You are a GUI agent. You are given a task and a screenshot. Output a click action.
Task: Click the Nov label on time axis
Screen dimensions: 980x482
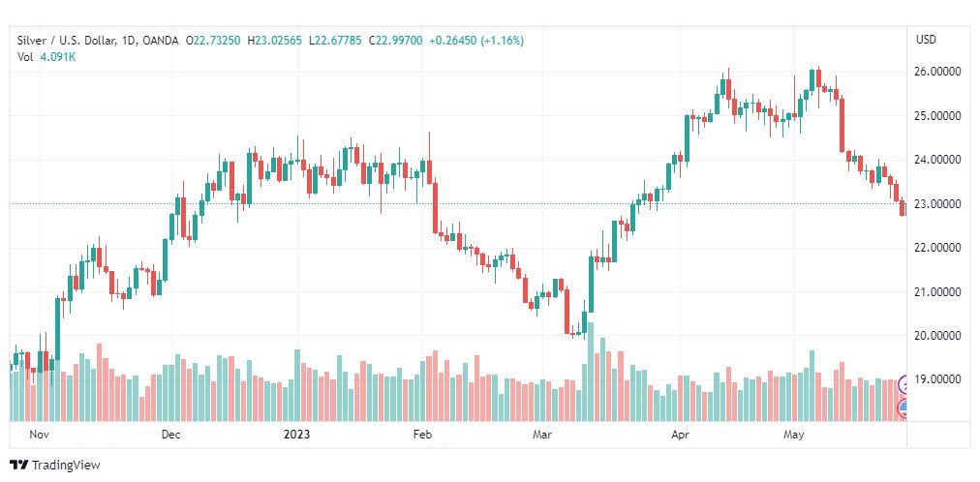tap(39, 434)
